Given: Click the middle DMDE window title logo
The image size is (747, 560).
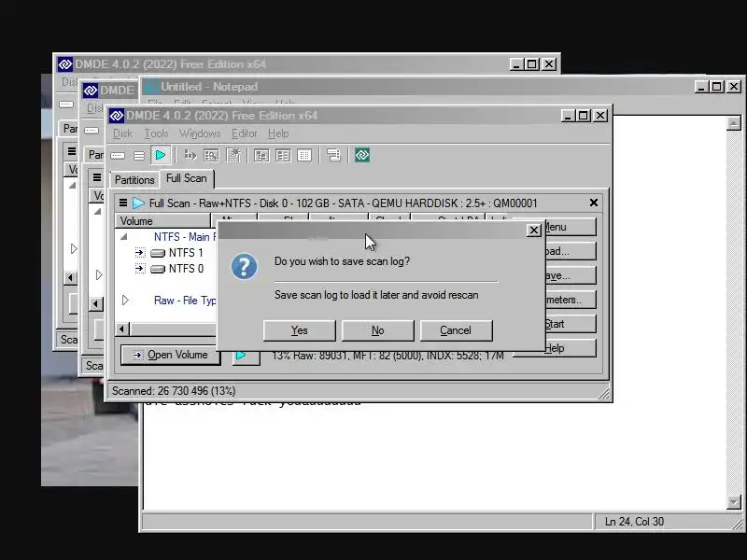Looking at the screenshot, I should [90, 90].
